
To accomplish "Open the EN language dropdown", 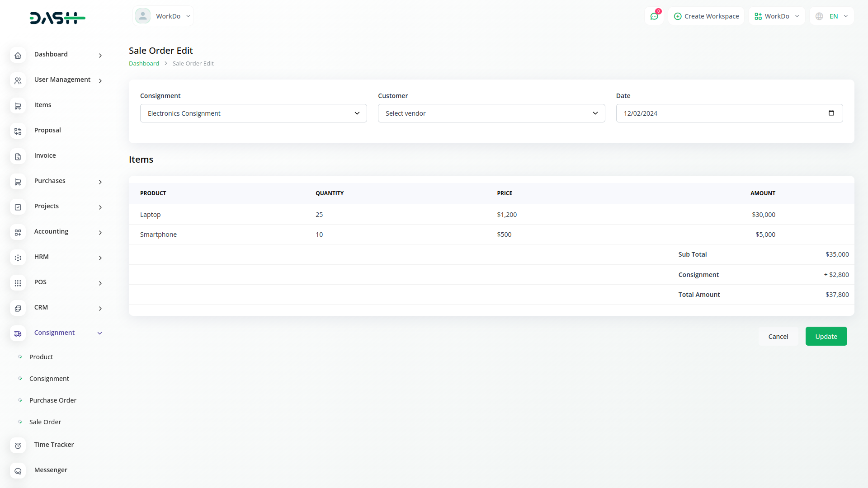I will tap(832, 16).
